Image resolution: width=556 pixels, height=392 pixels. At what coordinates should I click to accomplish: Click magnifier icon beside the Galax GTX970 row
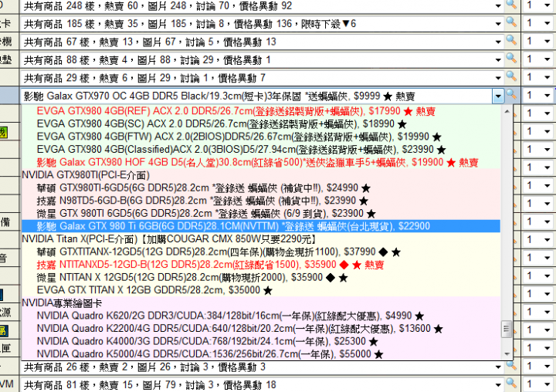(x=511, y=95)
